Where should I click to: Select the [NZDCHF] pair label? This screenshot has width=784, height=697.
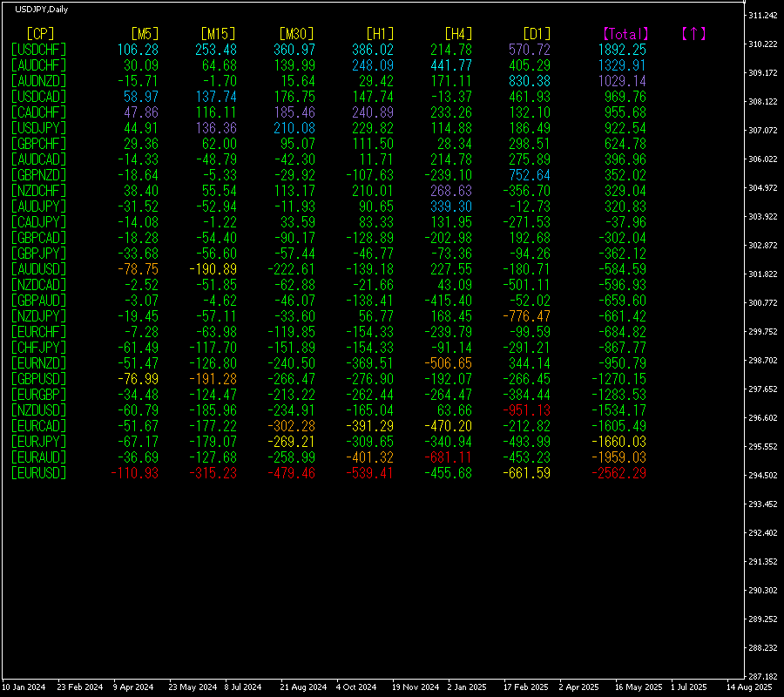(38, 191)
